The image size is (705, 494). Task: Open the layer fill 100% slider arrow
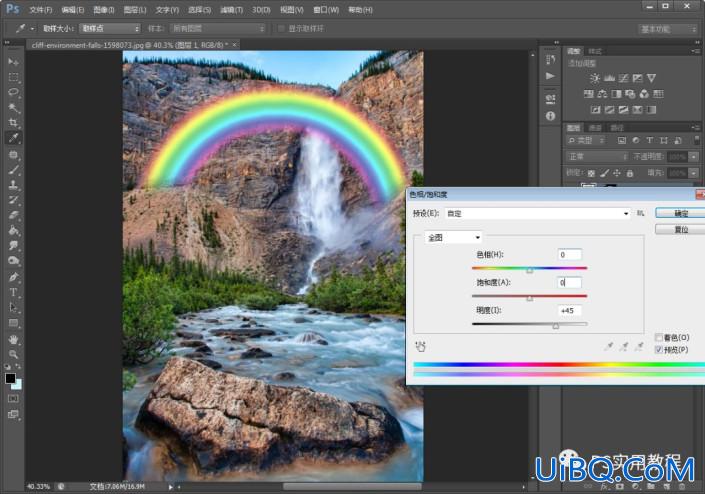(694, 173)
